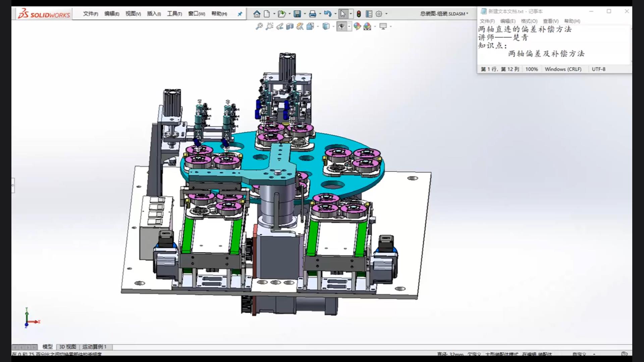This screenshot has height=362, width=644.
Task: Expand the Select tool dropdown arrow
Action: tap(351, 14)
